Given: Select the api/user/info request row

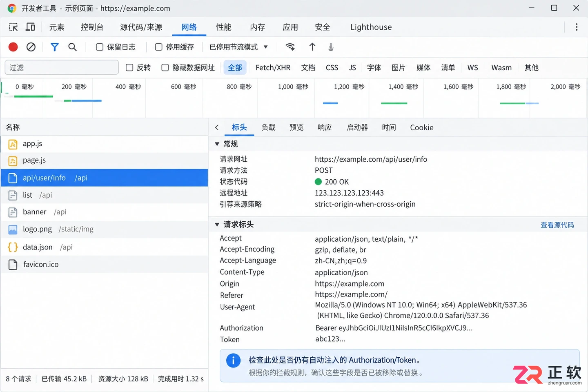Looking at the screenshot, I should coord(105,178).
